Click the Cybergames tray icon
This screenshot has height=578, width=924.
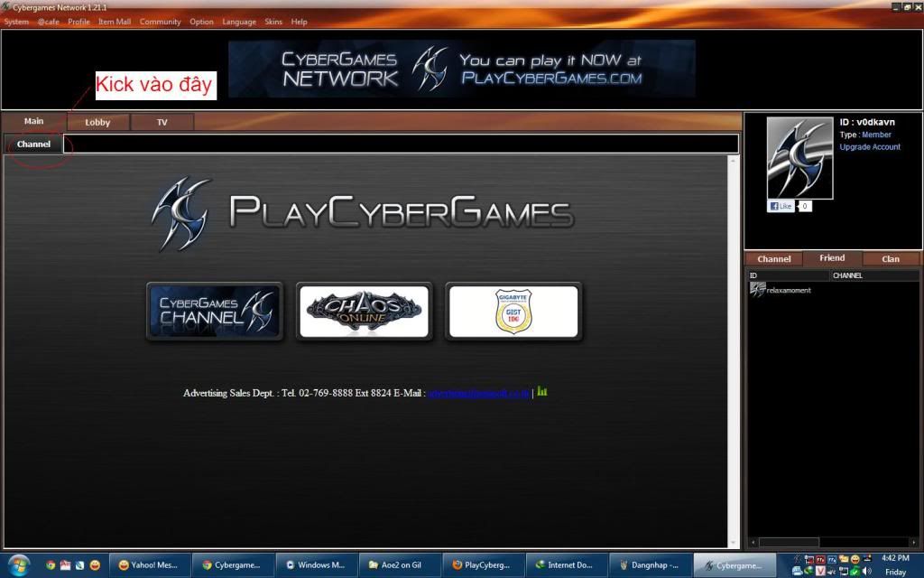click(x=798, y=559)
